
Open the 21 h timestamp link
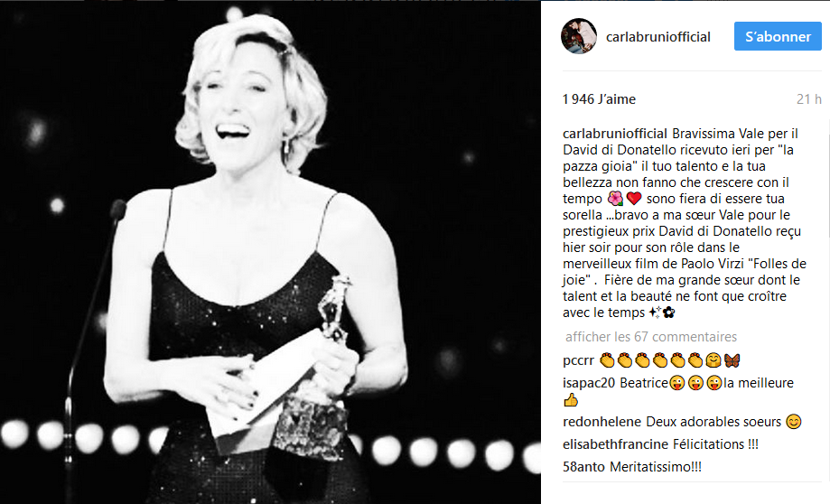(809, 99)
